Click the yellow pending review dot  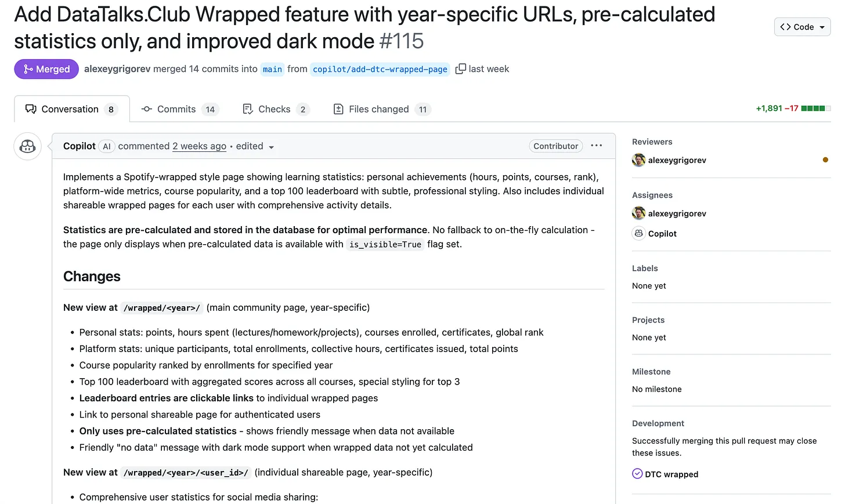(x=825, y=159)
